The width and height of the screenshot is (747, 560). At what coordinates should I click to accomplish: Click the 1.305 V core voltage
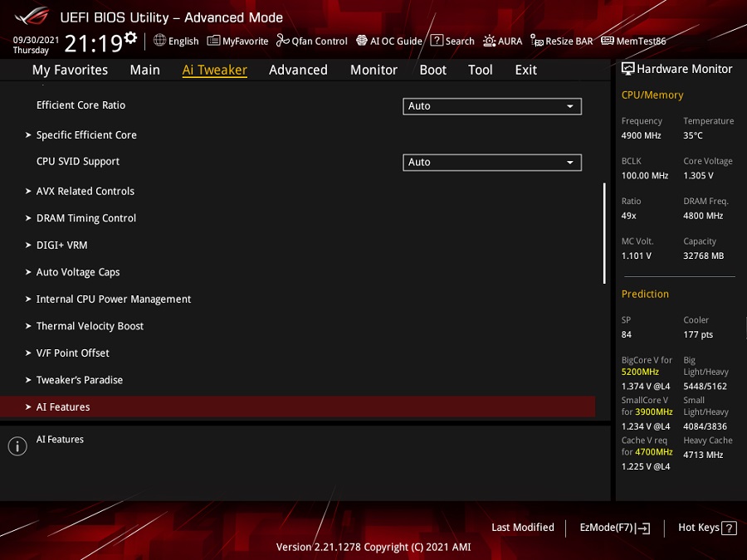point(698,176)
